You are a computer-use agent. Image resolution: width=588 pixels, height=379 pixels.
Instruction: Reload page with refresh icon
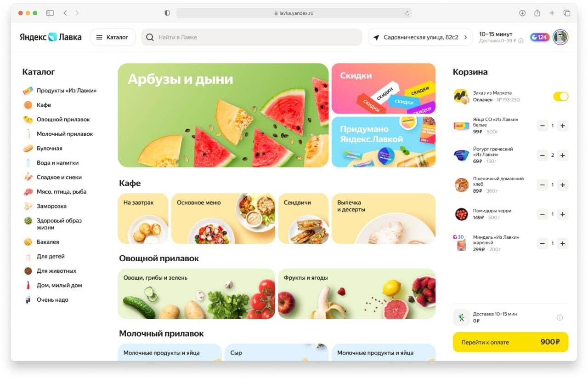coord(407,13)
